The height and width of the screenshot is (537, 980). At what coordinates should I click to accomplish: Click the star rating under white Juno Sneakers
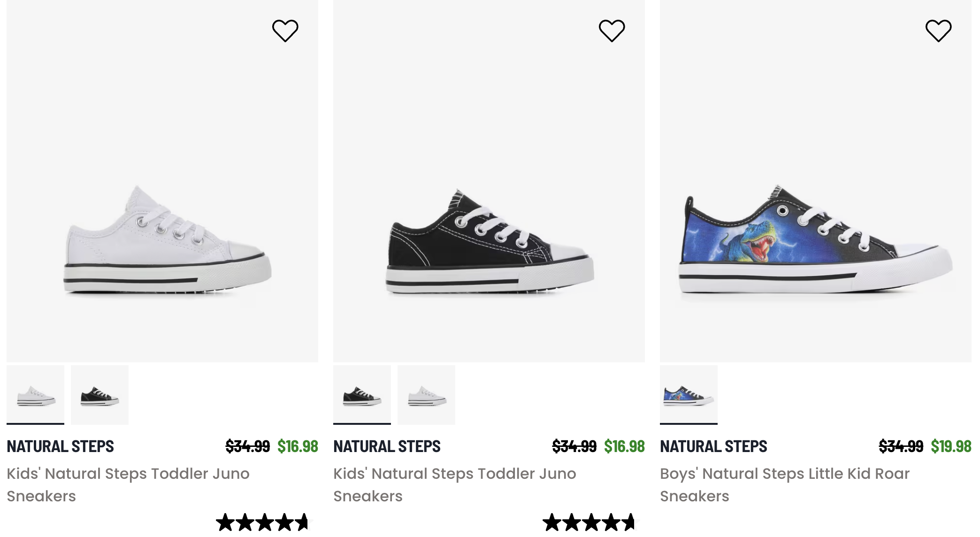261,521
